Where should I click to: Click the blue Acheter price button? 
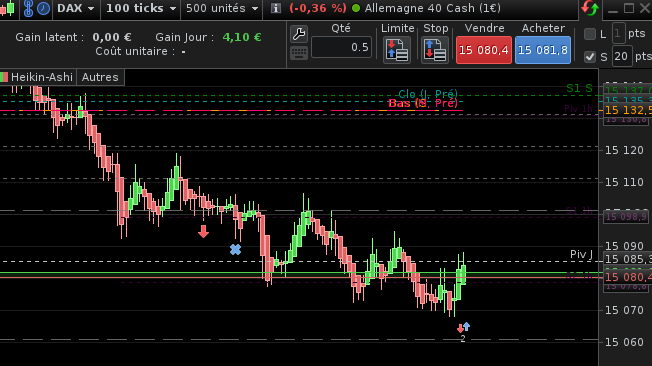pos(543,50)
